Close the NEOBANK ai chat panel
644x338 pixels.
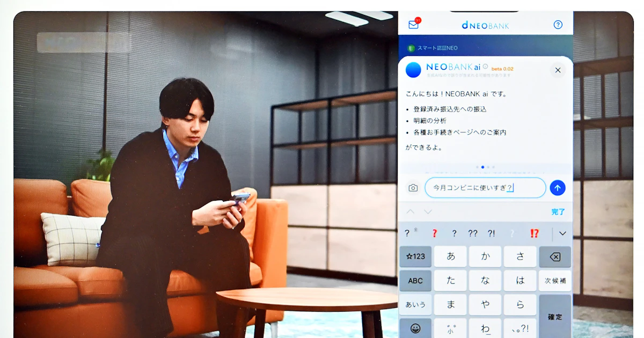[x=558, y=70]
